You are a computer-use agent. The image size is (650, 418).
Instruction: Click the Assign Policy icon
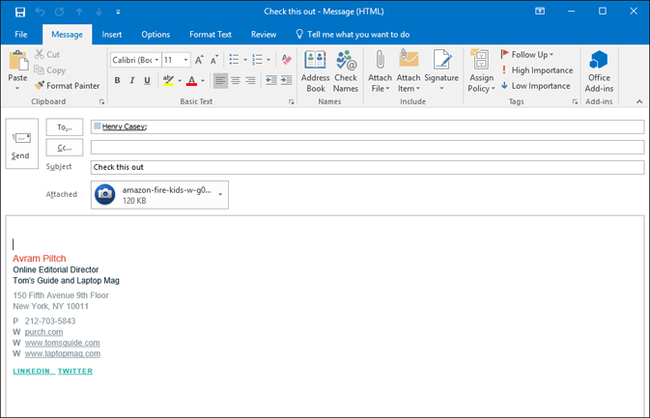pyautogui.click(x=481, y=60)
